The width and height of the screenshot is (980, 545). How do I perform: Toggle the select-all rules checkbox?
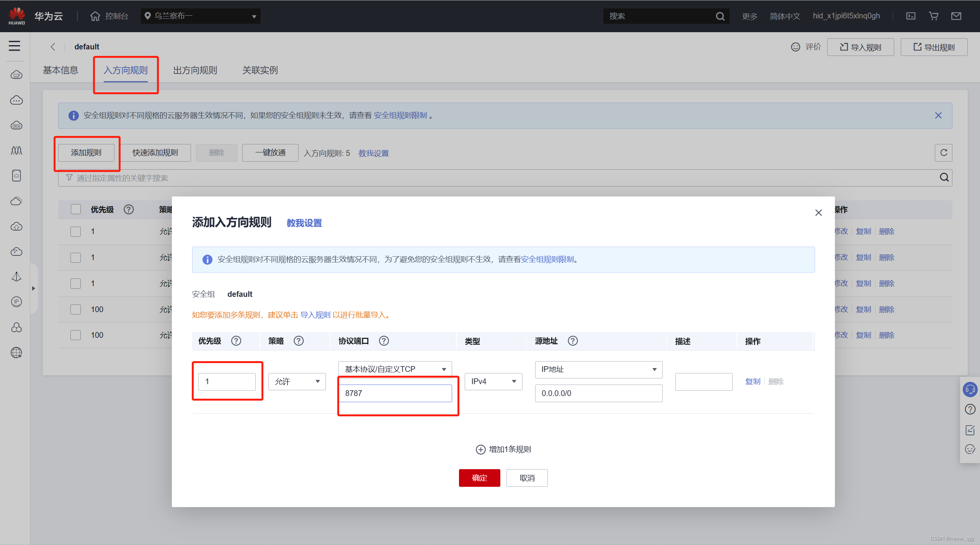tap(76, 209)
